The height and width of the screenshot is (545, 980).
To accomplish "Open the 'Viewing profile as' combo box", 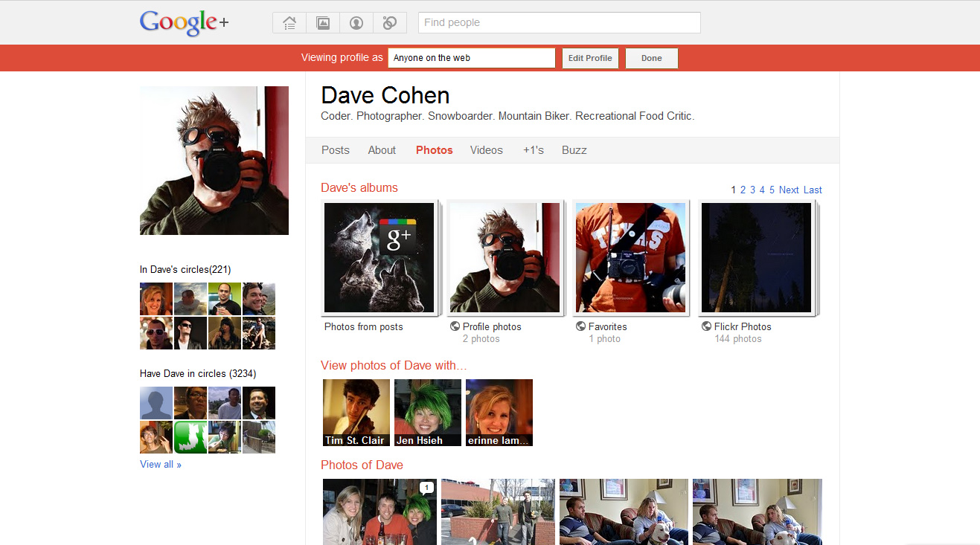I will [471, 58].
